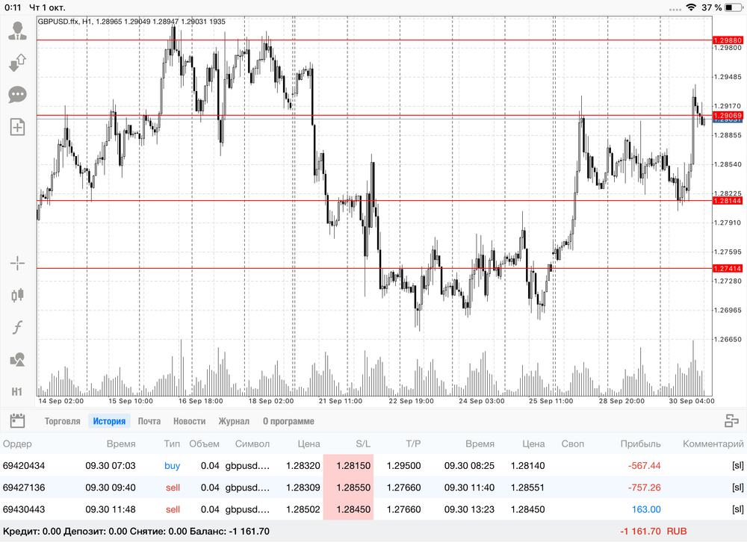Tap the status bar clock 0:11
The height and width of the screenshot is (560, 747).
click(x=13, y=7)
